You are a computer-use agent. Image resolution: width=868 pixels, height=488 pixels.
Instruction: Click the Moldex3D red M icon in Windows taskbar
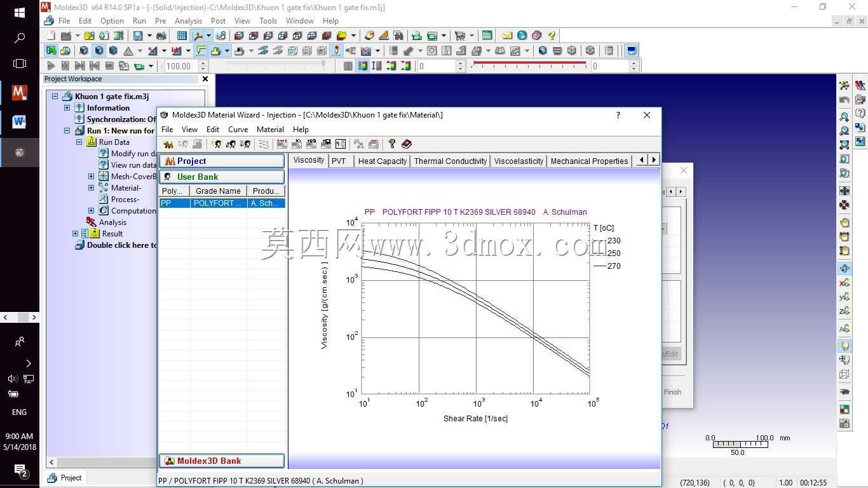click(x=19, y=93)
